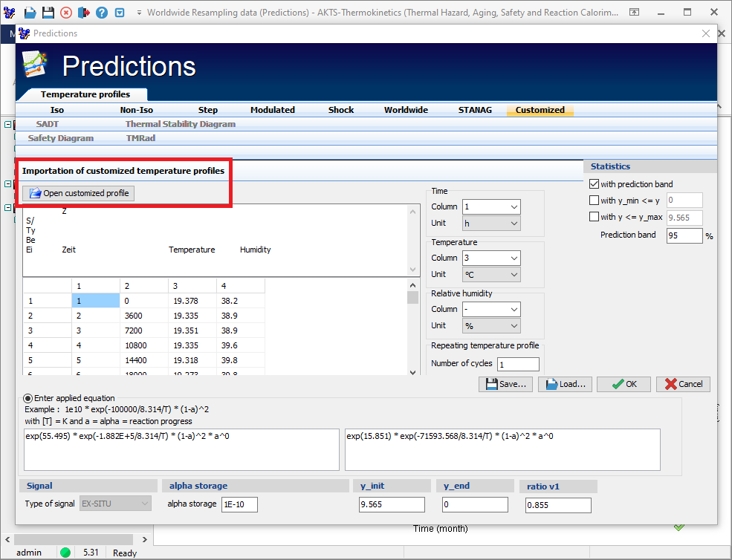Click the boxed arrow dropdown toolbar icon

(120, 11)
